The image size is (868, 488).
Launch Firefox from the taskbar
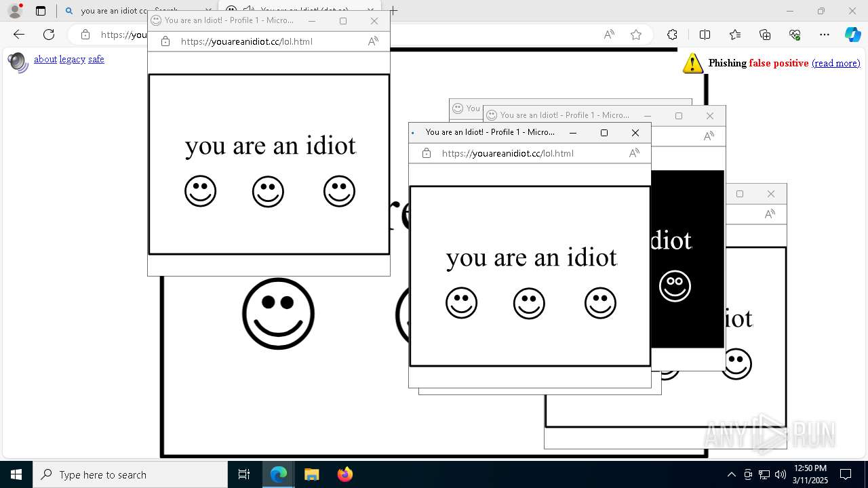344,474
